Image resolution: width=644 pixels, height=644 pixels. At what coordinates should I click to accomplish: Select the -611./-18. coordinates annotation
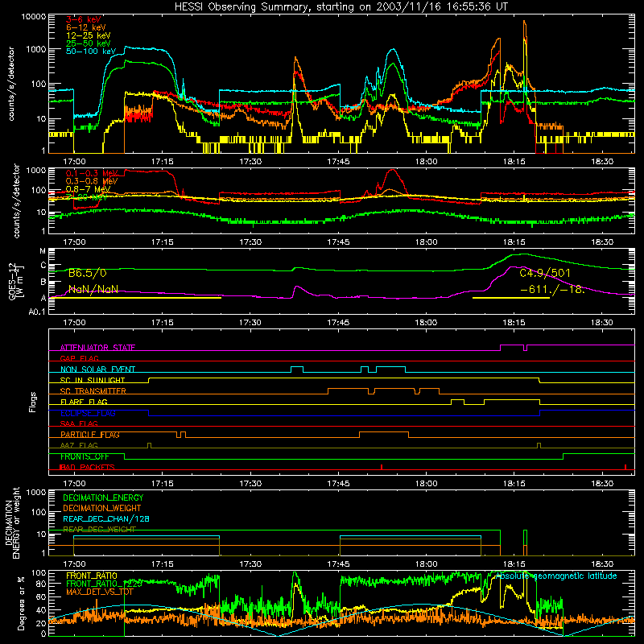click(552, 290)
